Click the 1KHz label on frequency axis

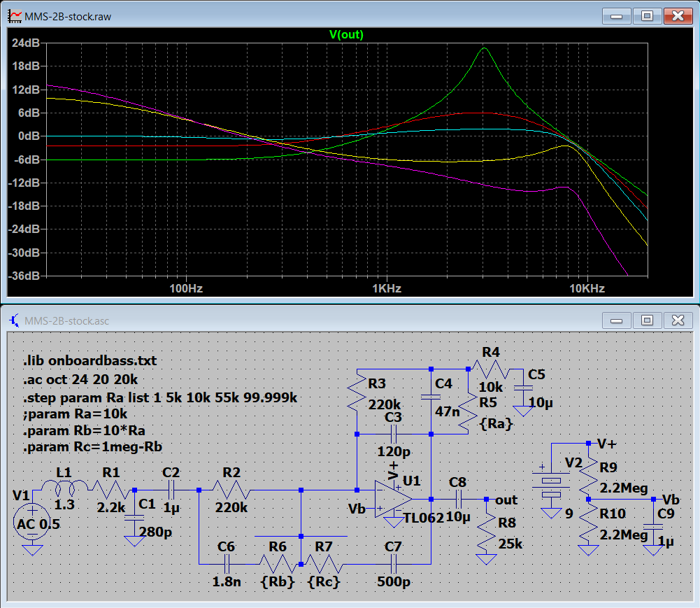click(387, 288)
